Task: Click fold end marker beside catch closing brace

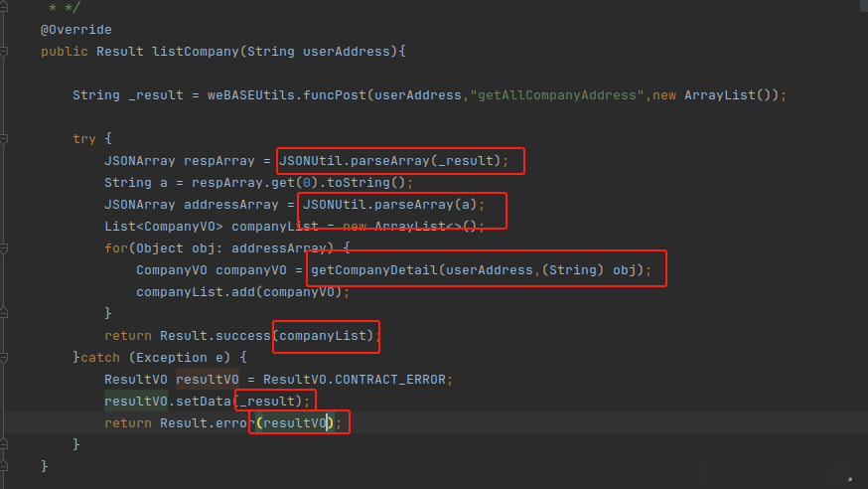Action: click(x=4, y=444)
